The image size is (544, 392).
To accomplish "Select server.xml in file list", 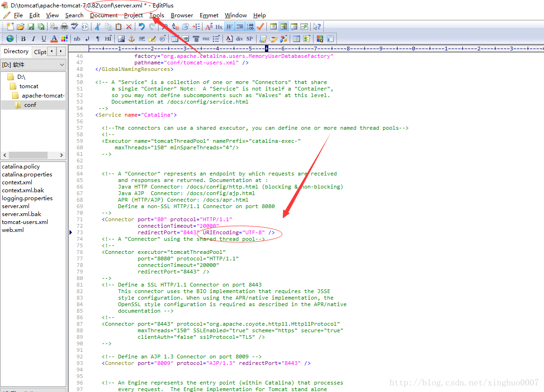I will tap(15, 206).
